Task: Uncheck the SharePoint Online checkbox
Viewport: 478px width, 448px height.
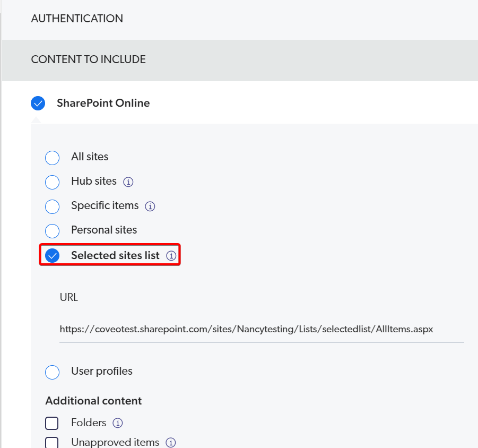Action: (38, 103)
